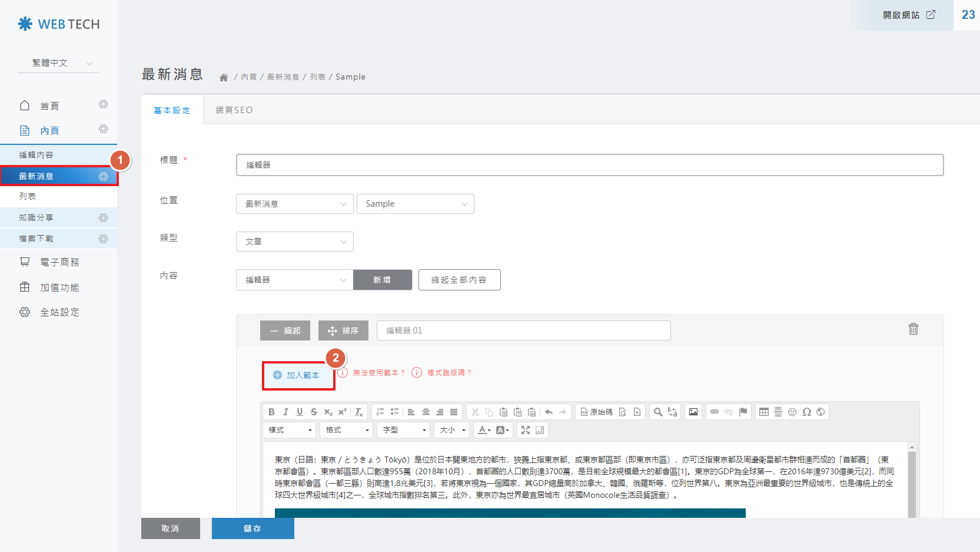
Task: Switch to the 網頁SEO tab
Action: point(234,110)
